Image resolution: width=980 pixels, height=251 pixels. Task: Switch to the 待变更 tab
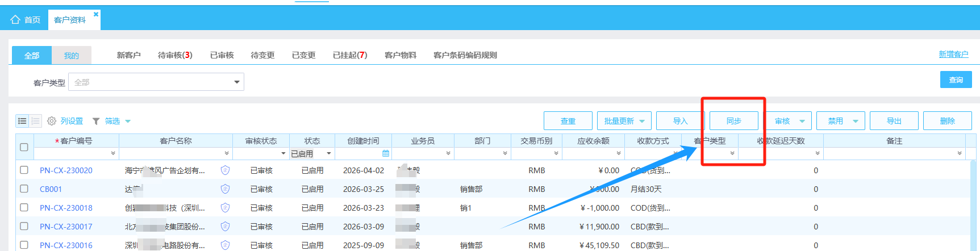pos(263,55)
